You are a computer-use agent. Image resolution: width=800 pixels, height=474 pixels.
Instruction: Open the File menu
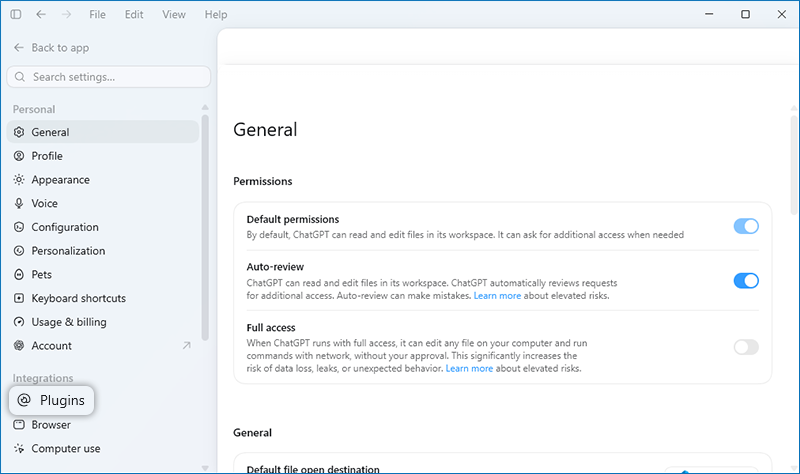[x=97, y=14]
